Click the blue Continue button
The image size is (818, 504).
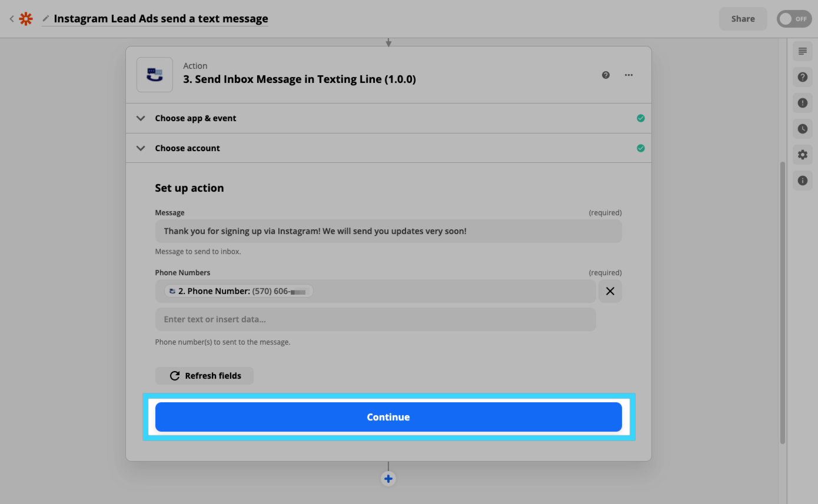tap(388, 417)
